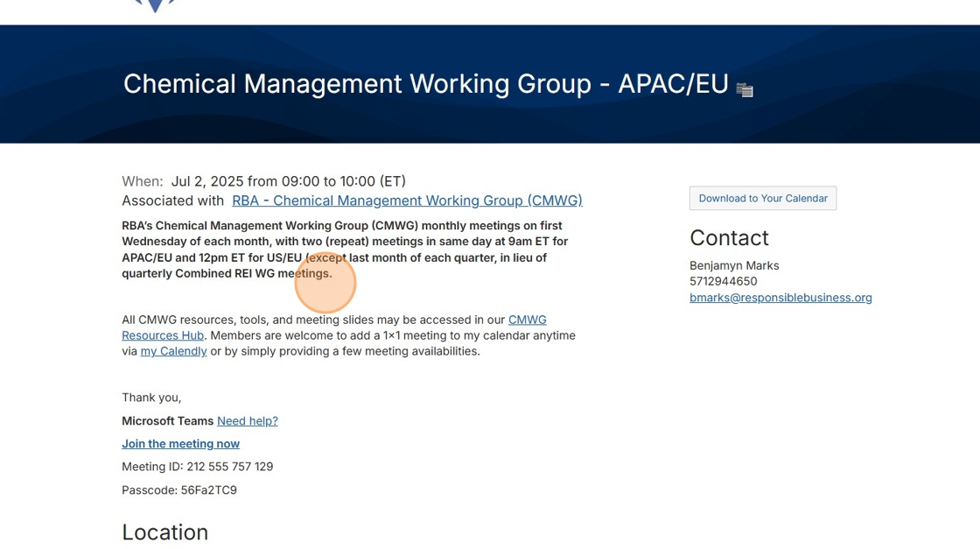Click the Contact heading
The image size is (980, 549).
coord(729,238)
